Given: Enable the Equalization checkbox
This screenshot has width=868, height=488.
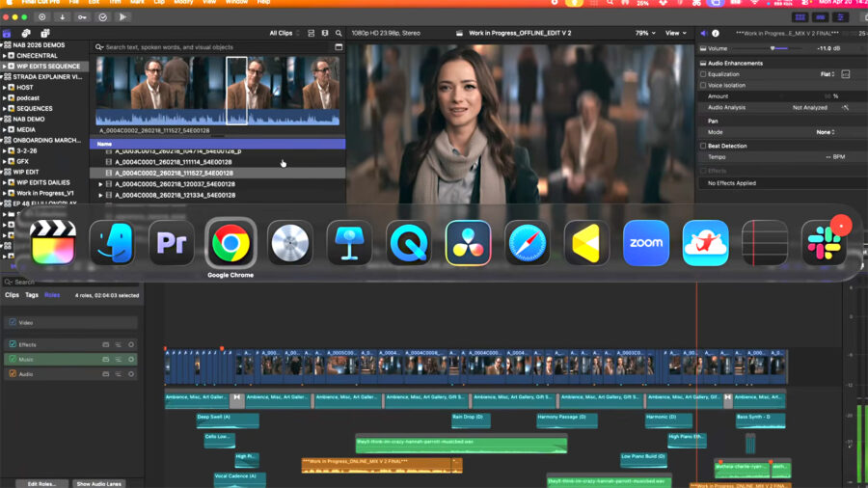Looking at the screenshot, I should [x=703, y=74].
